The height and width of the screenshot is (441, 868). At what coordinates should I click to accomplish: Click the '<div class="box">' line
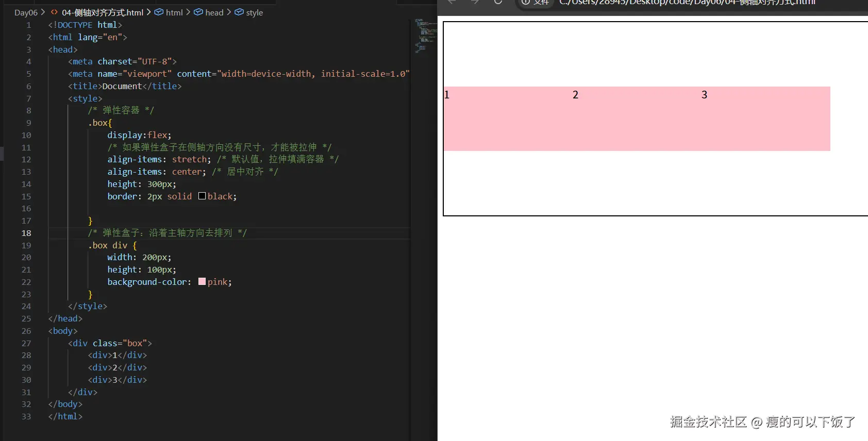point(110,343)
